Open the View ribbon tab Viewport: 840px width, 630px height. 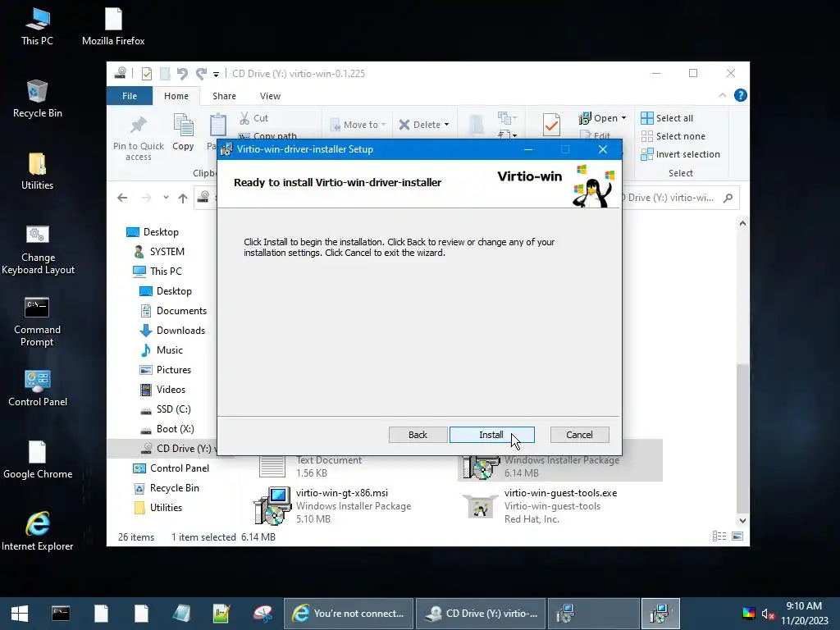click(270, 96)
